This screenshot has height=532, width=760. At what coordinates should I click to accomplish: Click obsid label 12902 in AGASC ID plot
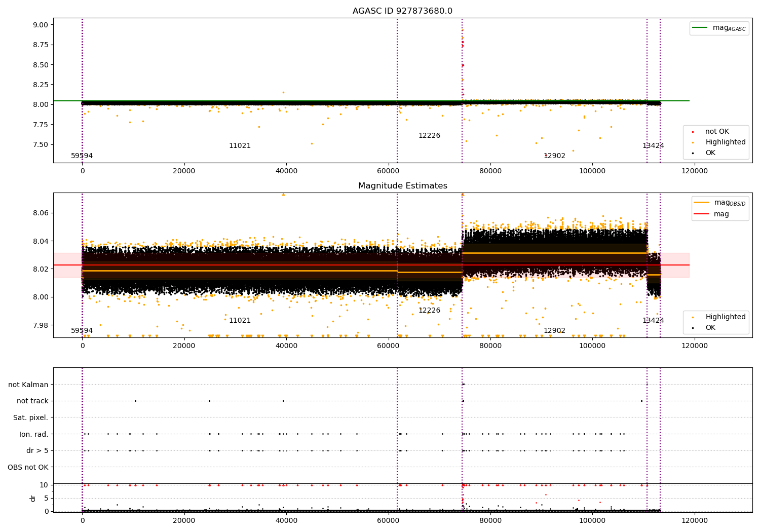pos(554,156)
